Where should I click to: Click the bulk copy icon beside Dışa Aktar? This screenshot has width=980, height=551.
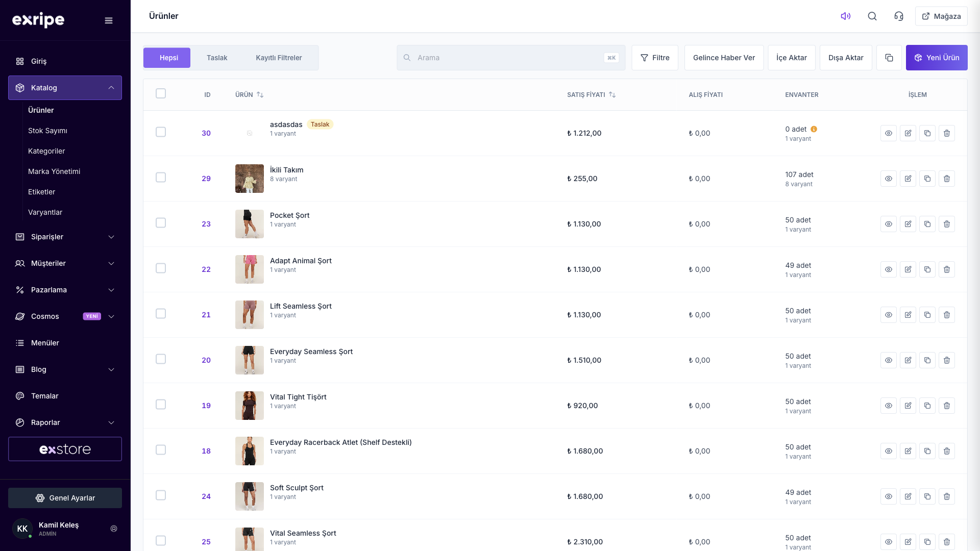click(889, 58)
